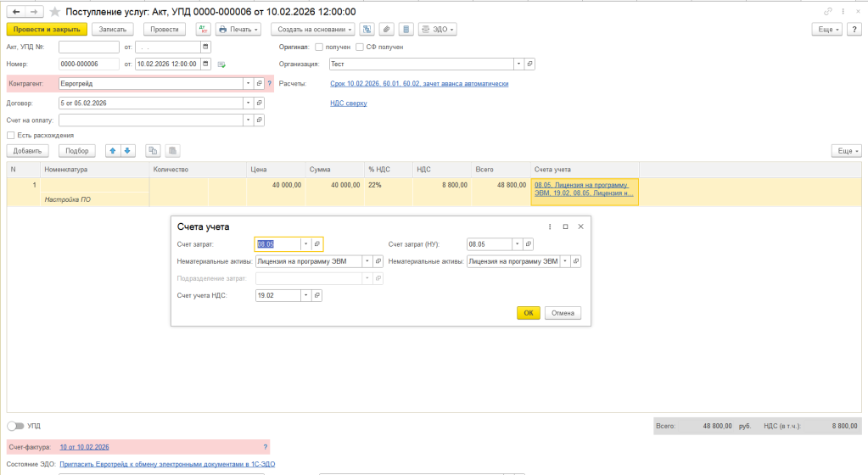The height and width of the screenshot is (475, 868).
Task: Open the document structure icon next to Создать на основании
Action: click(x=367, y=30)
